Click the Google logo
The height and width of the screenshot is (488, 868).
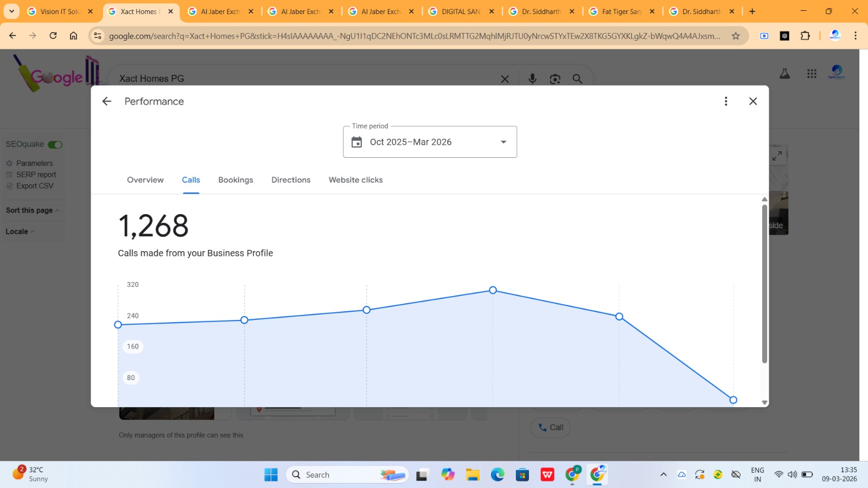(x=57, y=74)
